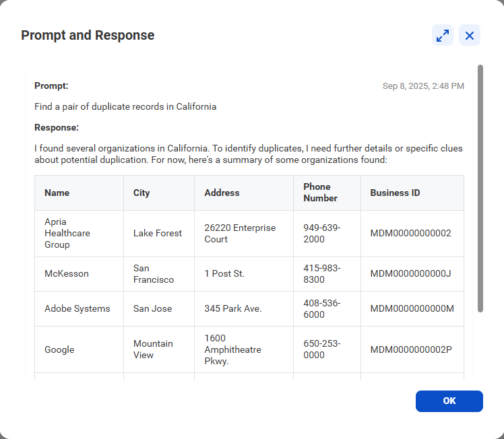Click the vertical scrollbar thumb
Screen dimensions: 504x439
(x=480, y=189)
